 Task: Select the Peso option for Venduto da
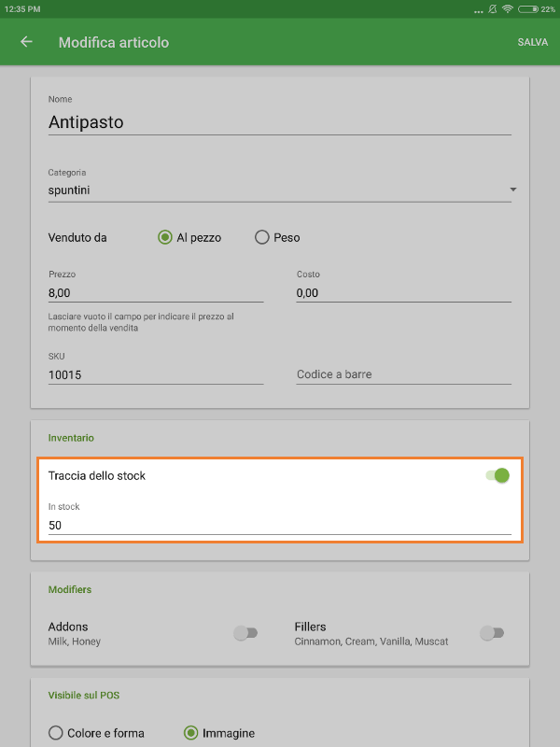point(262,237)
